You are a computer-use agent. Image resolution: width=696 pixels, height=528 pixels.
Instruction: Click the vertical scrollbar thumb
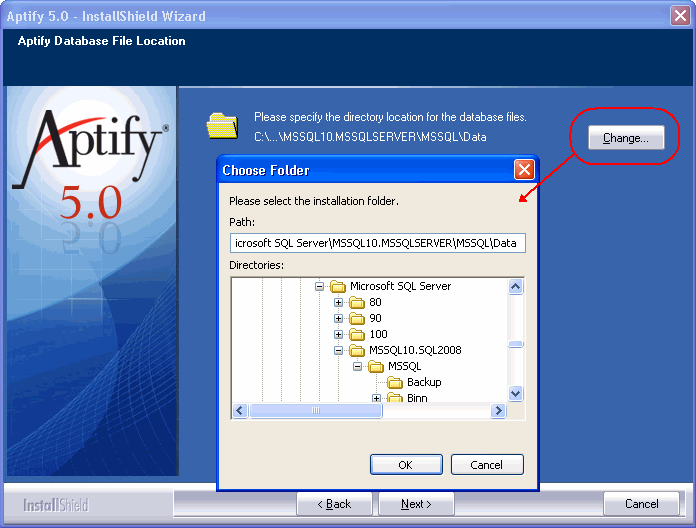[515, 344]
